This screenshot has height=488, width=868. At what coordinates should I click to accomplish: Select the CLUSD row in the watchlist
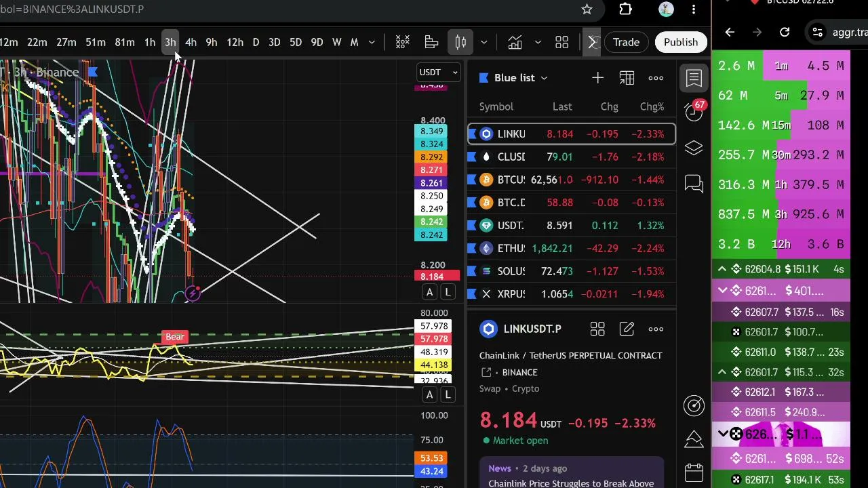tap(571, 157)
